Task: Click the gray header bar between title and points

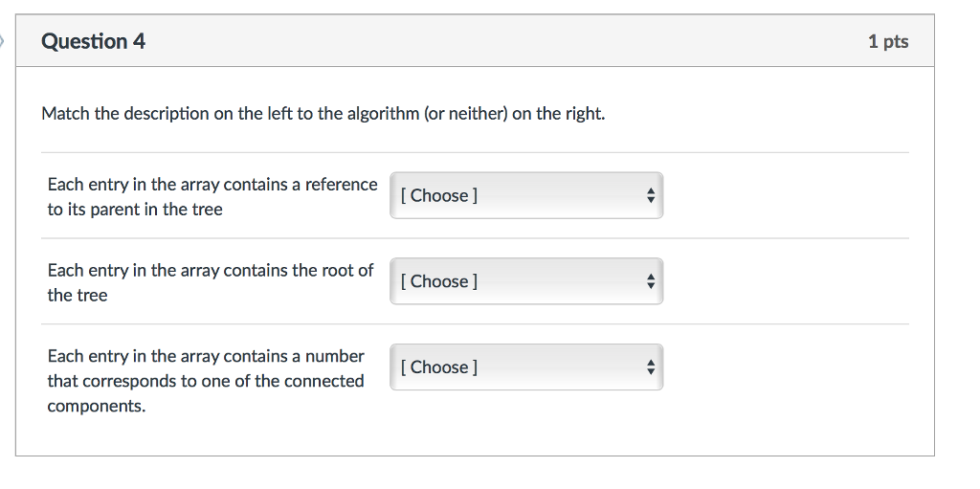Action: point(498,41)
